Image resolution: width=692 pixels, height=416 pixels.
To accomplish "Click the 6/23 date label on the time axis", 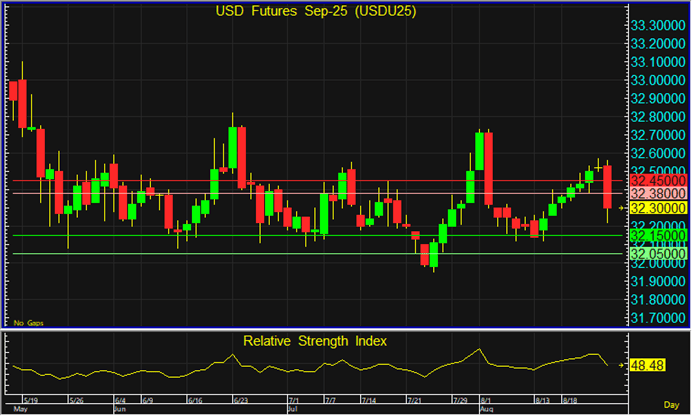I will 240,400.
